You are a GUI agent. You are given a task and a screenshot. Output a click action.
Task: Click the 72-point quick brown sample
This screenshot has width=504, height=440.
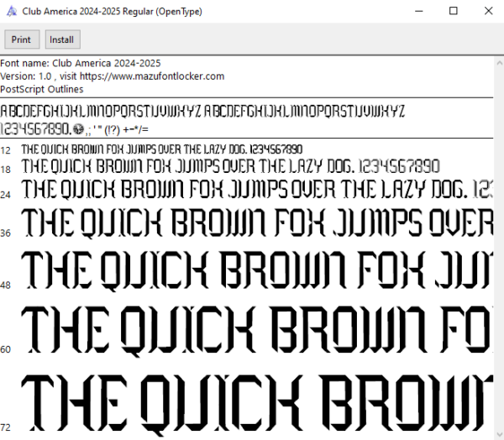257,405
